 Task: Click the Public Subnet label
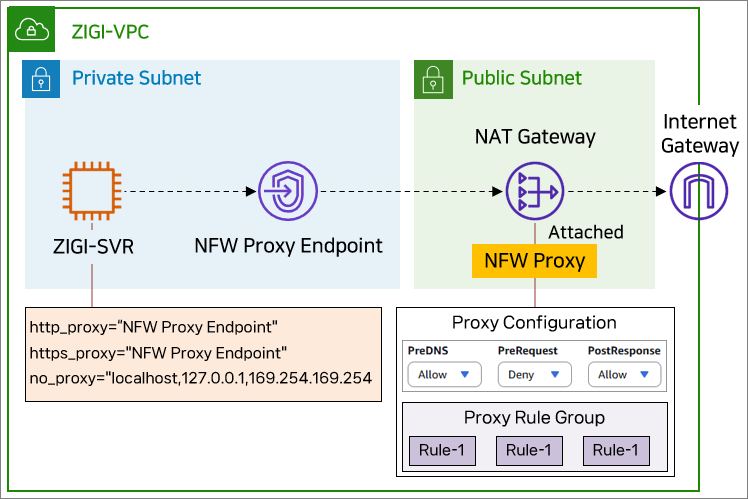click(522, 78)
